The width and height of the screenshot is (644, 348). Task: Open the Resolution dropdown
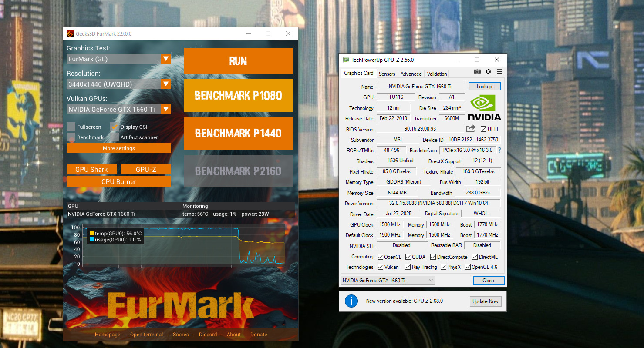click(x=166, y=84)
